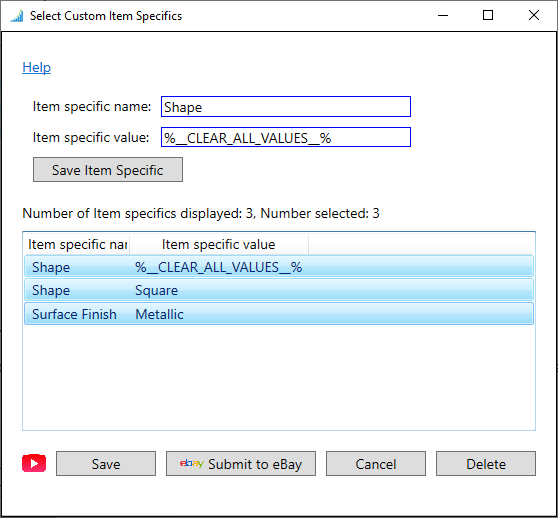
Task: Cancel the custom item specifics dialog
Action: click(x=375, y=464)
